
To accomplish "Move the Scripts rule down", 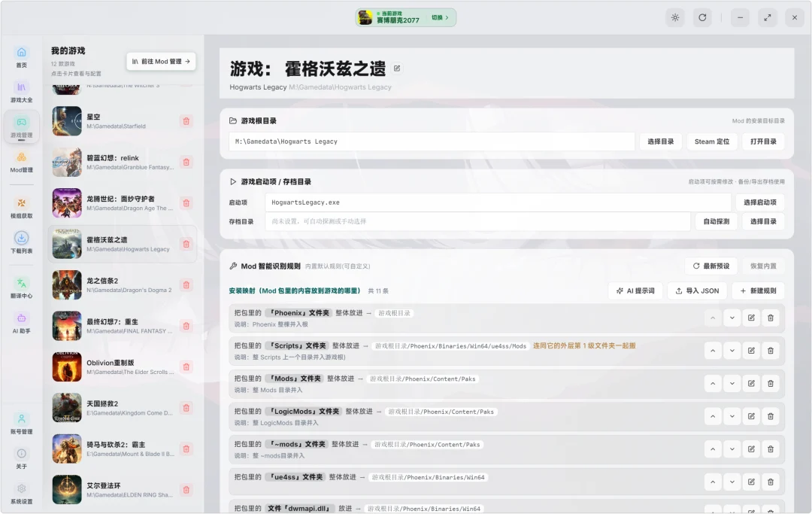I will pos(732,351).
